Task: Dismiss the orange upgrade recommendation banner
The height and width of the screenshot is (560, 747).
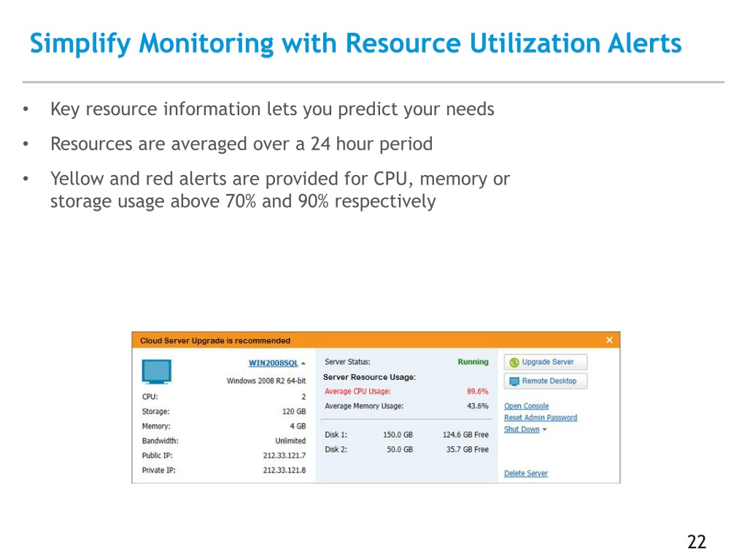Action: click(610, 341)
